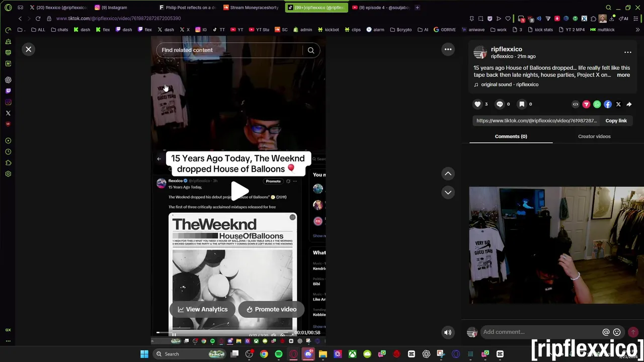Screen dimensions: 644x362
Task: Open the work bookmarks folder
Action: tap(498, 30)
